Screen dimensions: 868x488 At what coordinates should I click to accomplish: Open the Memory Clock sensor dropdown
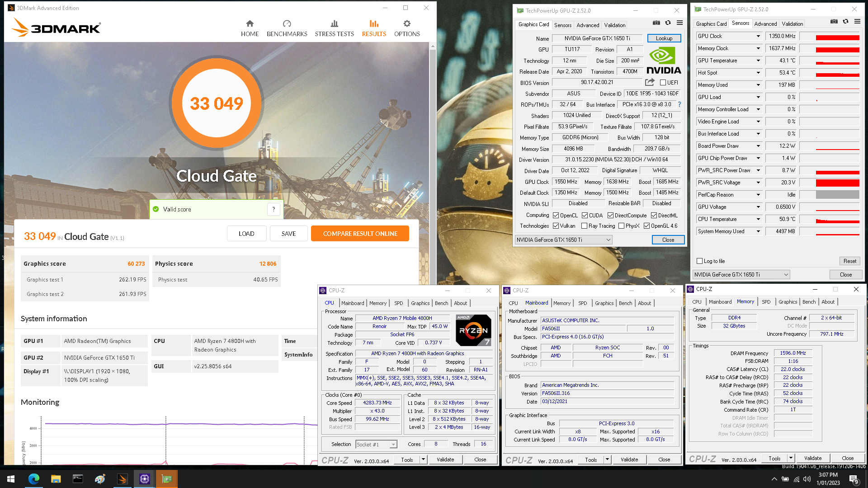[x=758, y=48]
